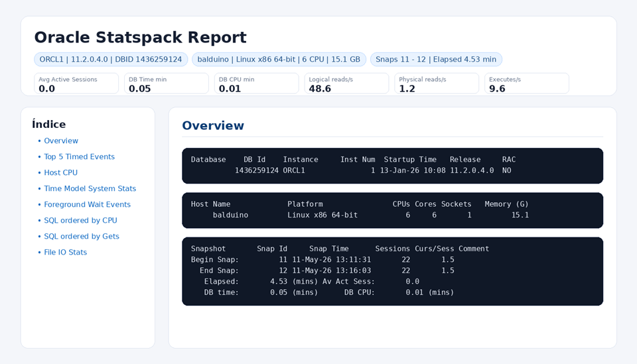Go to the Host CPU section
637x364 pixels.
coord(60,172)
